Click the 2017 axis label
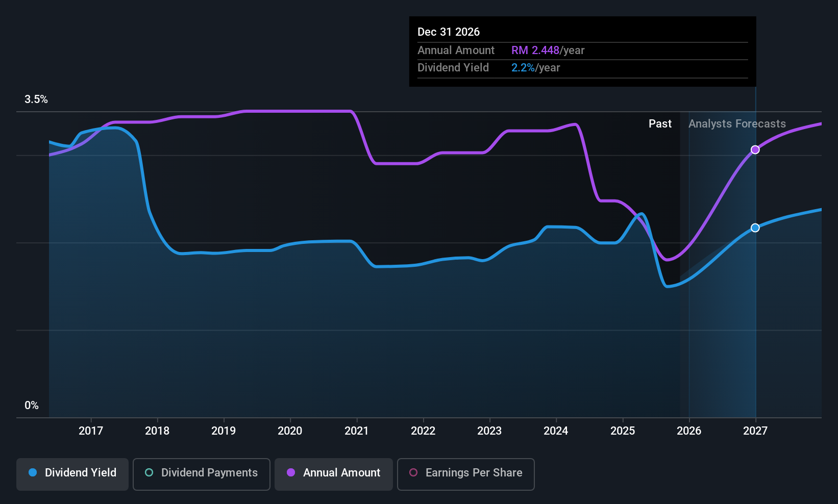The image size is (838, 504). (x=91, y=431)
